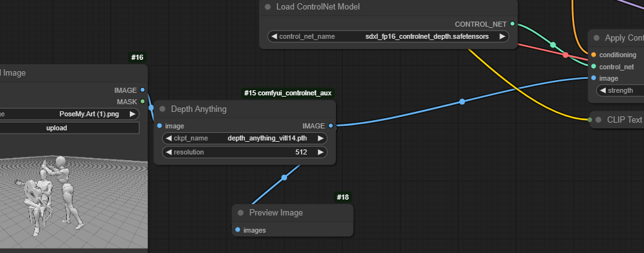Click the control_net input socket on Apply node
The width and height of the screenshot is (644, 253).
tap(594, 66)
